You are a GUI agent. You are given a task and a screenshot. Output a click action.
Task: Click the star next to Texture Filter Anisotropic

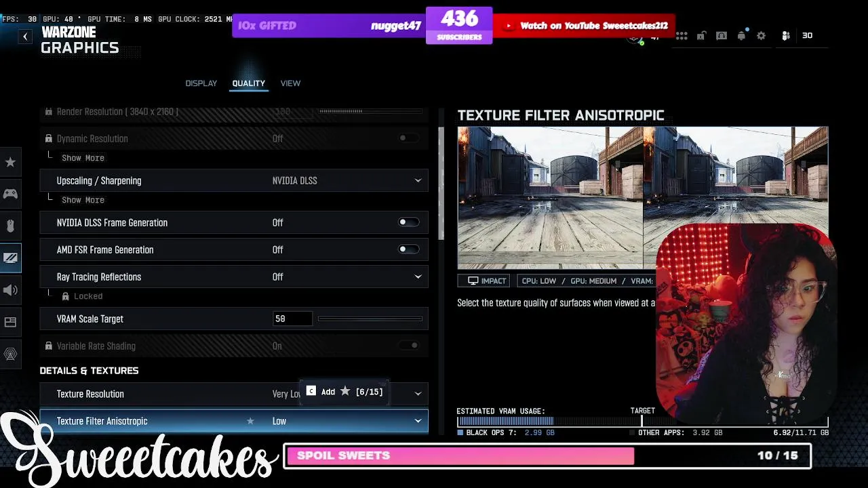[250, 421]
